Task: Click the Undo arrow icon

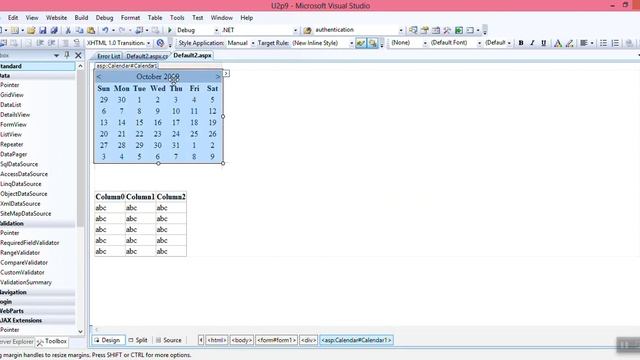Action: point(105,30)
